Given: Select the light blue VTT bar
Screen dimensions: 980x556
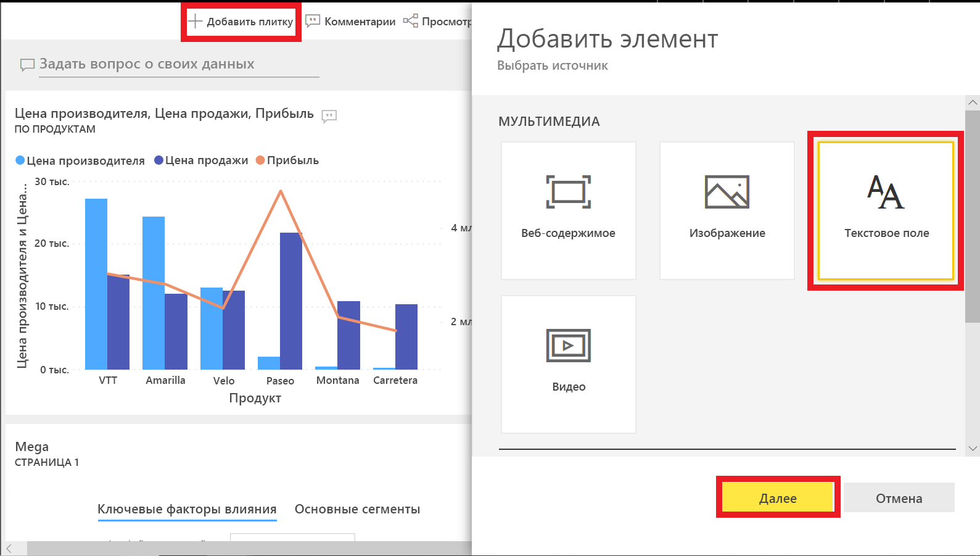Looking at the screenshot, I should [x=96, y=284].
